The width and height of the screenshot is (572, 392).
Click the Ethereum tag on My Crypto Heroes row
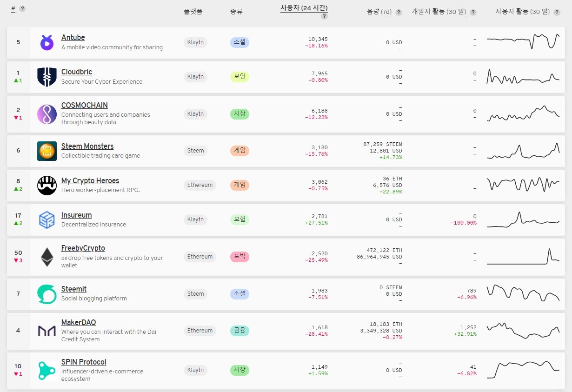click(x=200, y=185)
